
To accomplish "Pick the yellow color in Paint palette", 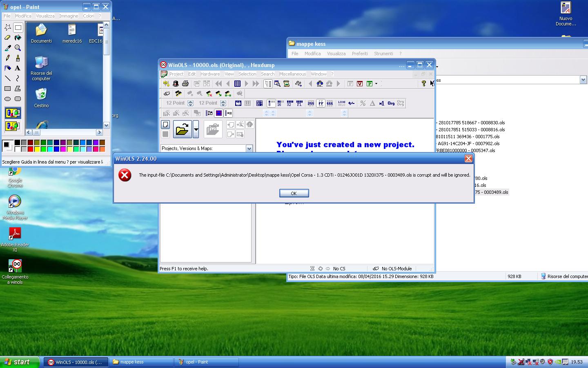I will tap(37, 149).
